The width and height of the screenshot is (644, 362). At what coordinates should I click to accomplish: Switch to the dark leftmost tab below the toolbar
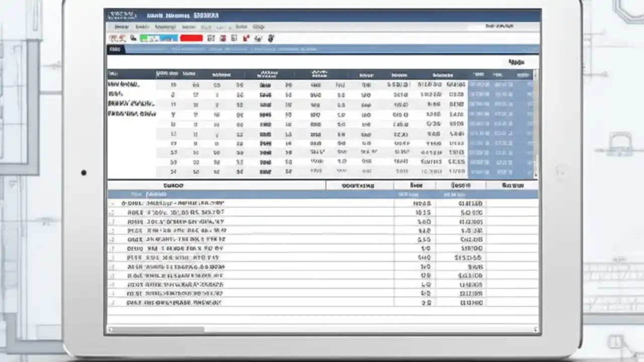click(115, 49)
